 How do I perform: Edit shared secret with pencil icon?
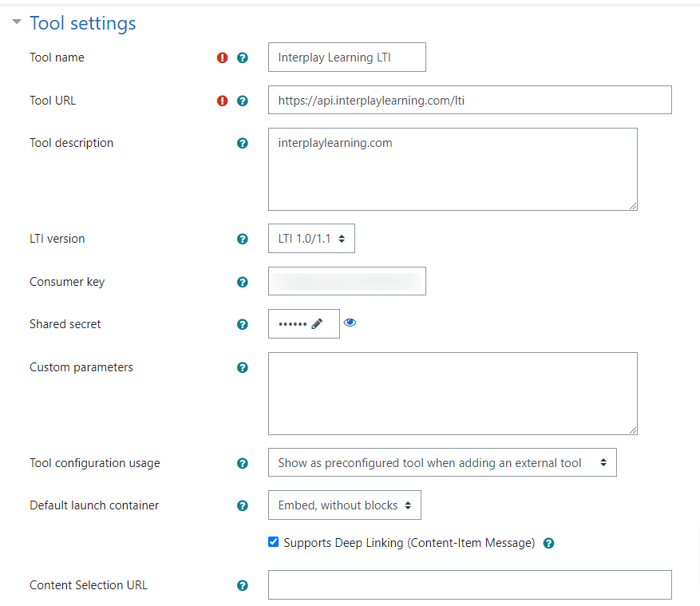click(x=317, y=324)
